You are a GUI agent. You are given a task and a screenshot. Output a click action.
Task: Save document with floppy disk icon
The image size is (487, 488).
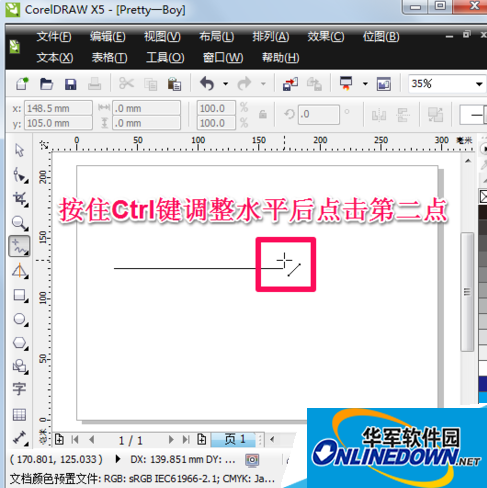[70, 84]
